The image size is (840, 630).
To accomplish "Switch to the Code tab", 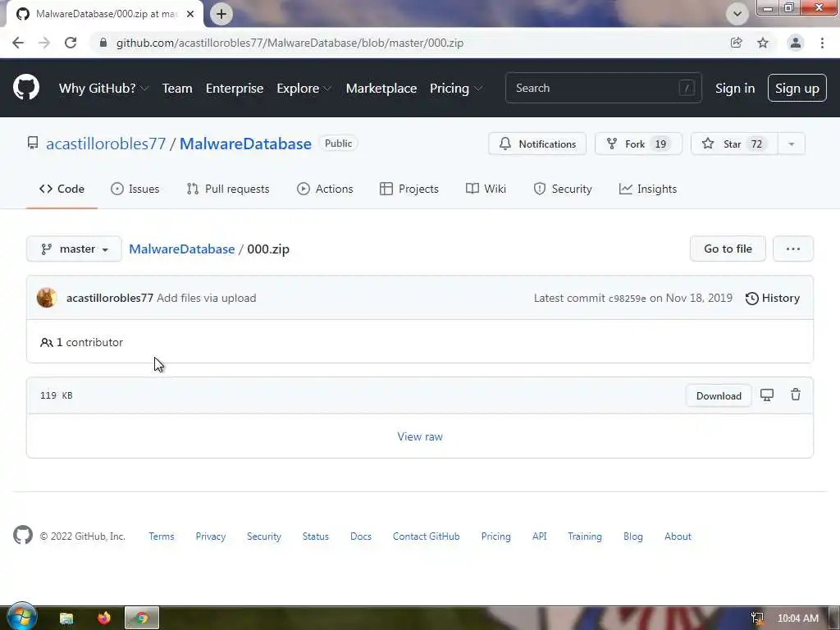I will click(x=62, y=189).
